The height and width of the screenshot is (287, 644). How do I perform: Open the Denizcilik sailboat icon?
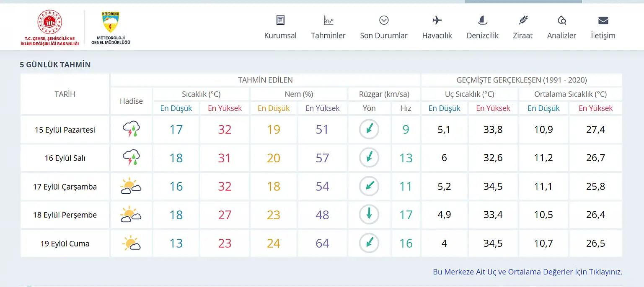pyautogui.click(x=482, y=20)
